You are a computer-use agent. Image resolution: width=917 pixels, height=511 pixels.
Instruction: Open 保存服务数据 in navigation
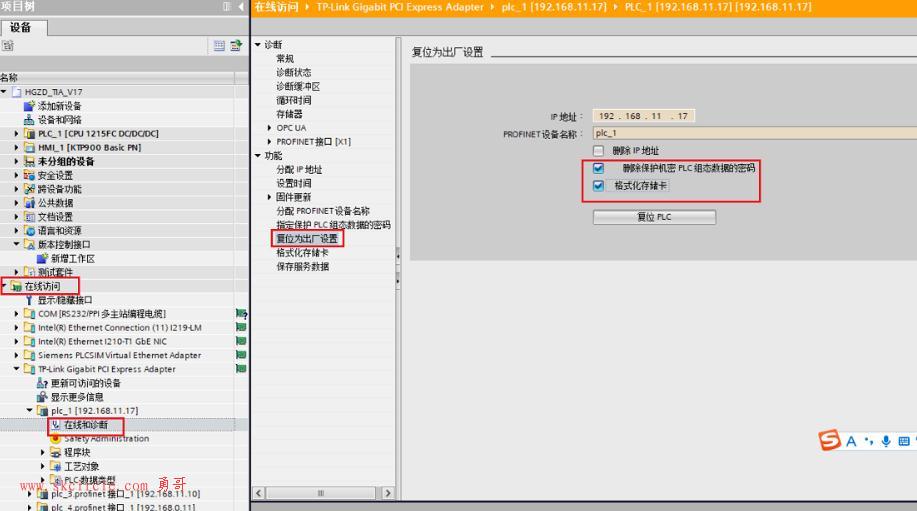tap(302, 267)
